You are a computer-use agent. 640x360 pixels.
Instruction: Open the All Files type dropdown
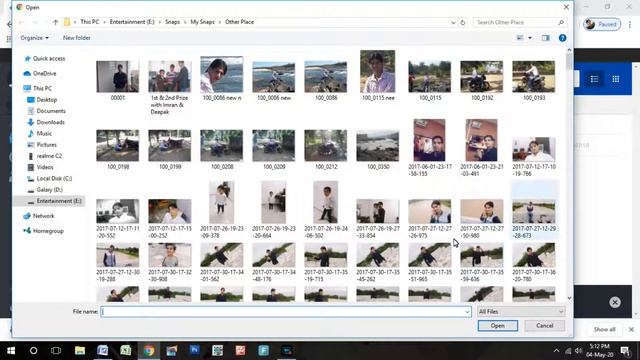521,312
